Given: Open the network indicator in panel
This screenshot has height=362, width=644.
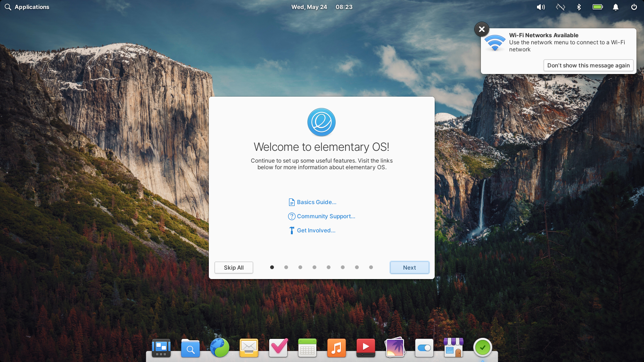Looking at the screenshot, I should point(561,7).
